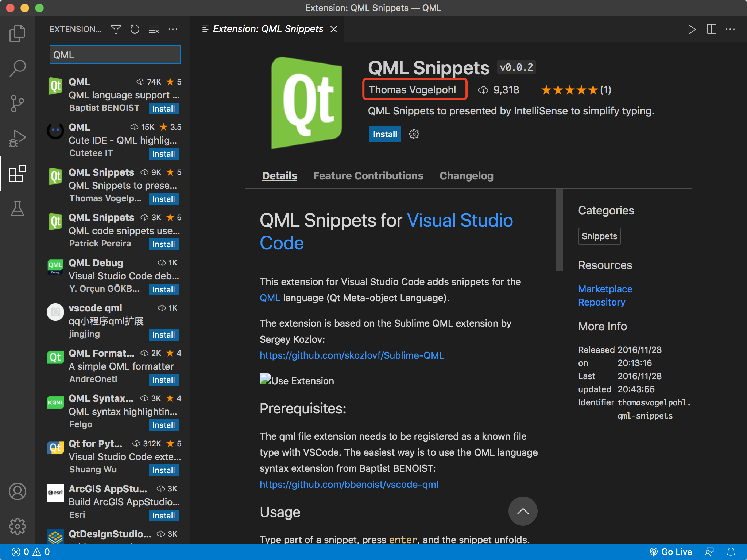
Task: Switch to the Changelog tab
Action: click(x=466, y=176)
